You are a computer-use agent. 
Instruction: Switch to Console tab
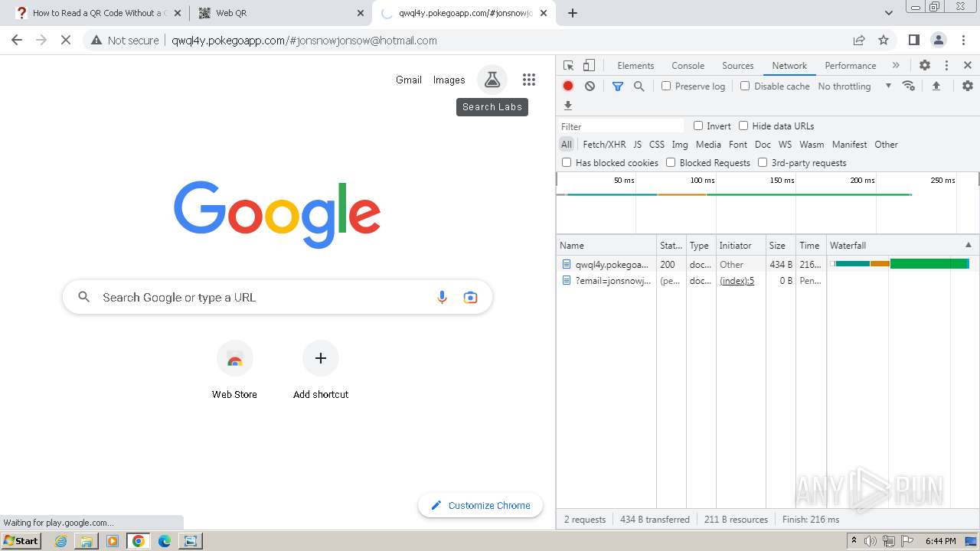click(x=688, y=66)
